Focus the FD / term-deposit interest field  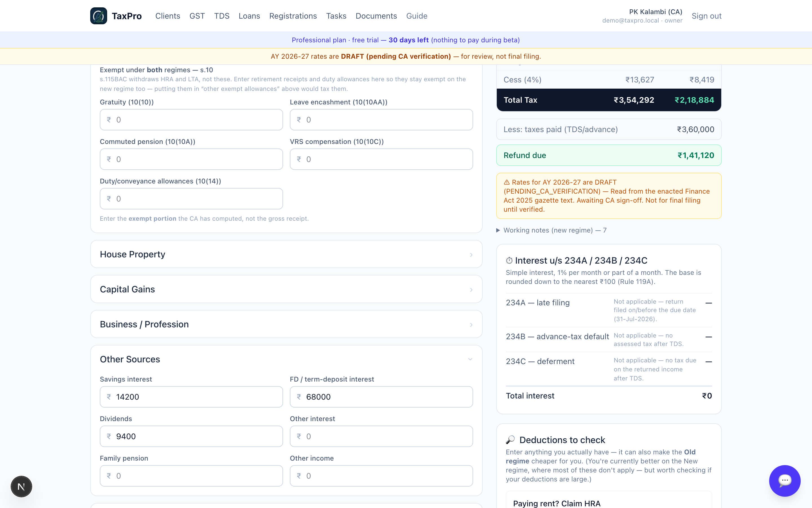[381, 397]
